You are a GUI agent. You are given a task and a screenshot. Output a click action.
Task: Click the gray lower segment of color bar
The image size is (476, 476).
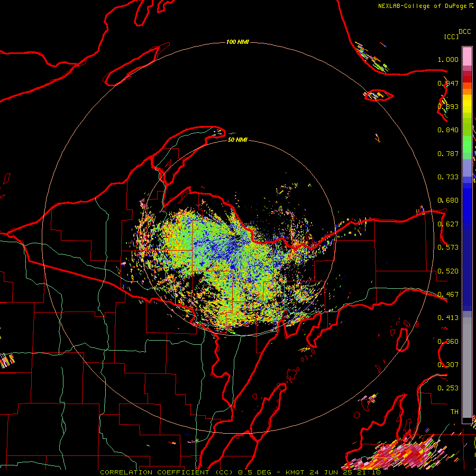[x=467, y=368]
